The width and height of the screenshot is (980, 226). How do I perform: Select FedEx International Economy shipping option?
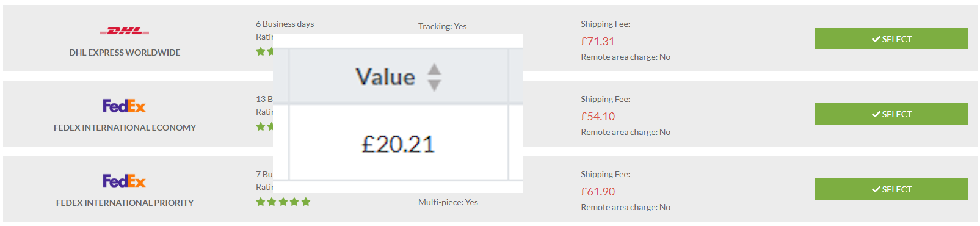pyautogui.click(x=891, y=114)
